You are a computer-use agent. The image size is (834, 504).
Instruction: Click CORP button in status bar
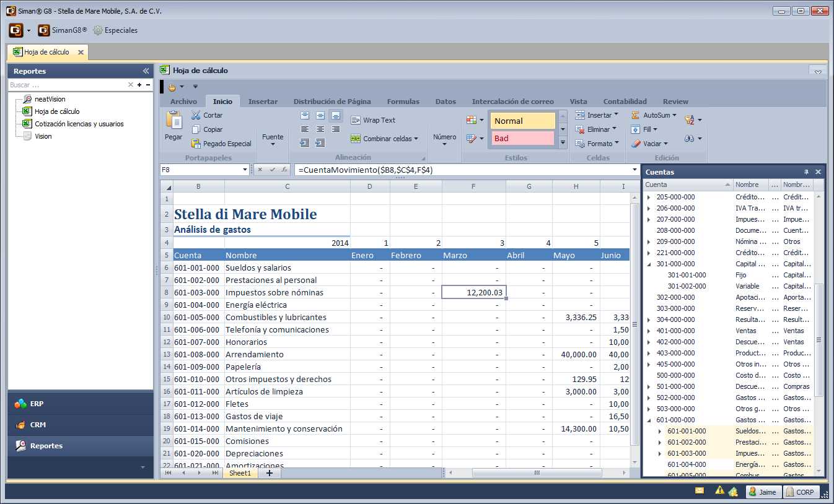801,492
